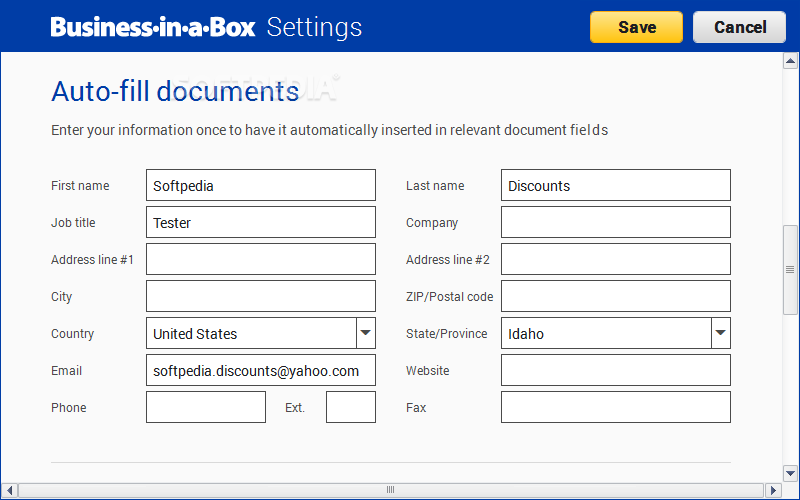Click the Phone number field

coord(206,407)
